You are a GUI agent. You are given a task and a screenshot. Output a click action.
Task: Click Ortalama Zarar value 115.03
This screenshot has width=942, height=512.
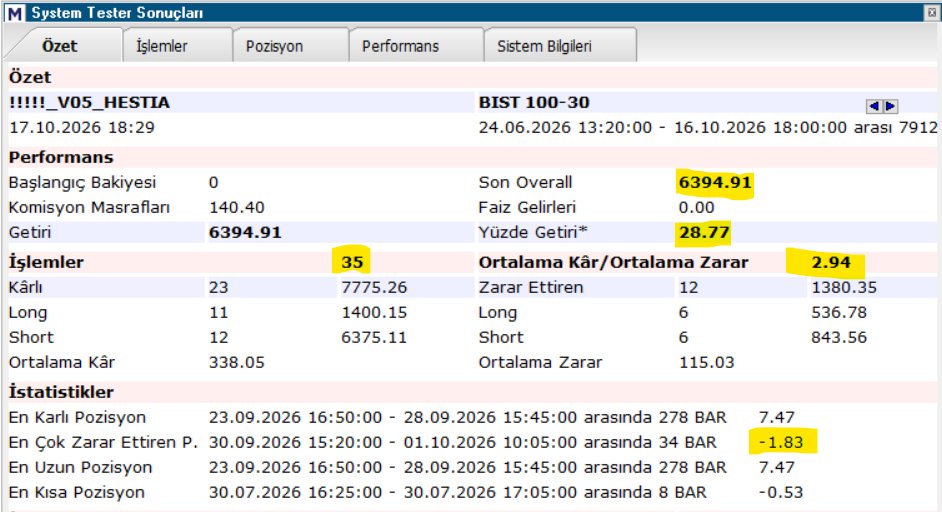(706, 362)
